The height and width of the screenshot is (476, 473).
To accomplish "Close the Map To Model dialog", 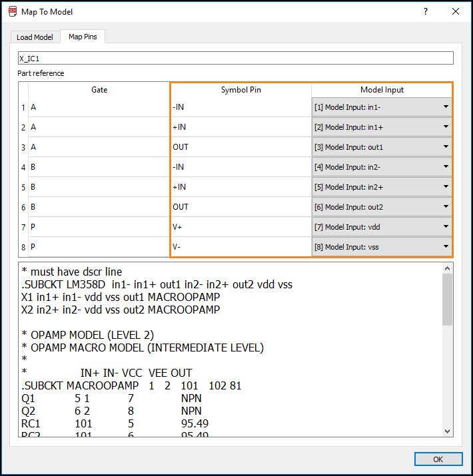I will [x=456, y=11].
